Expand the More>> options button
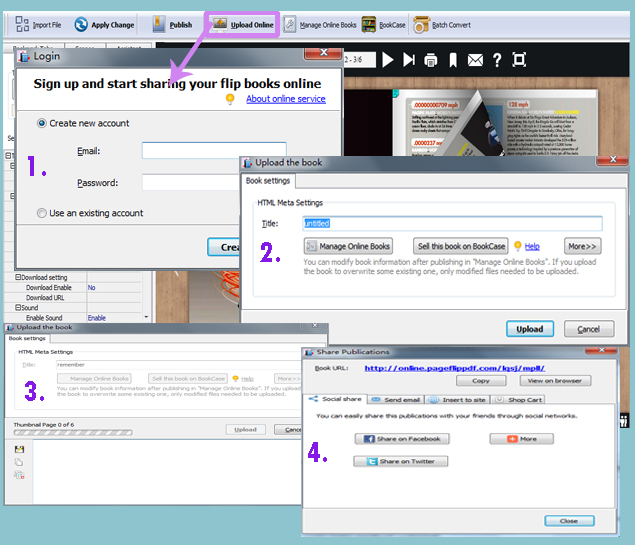This screenshot has width=635, height=545. pyautogui.click(x=582, y=246)
